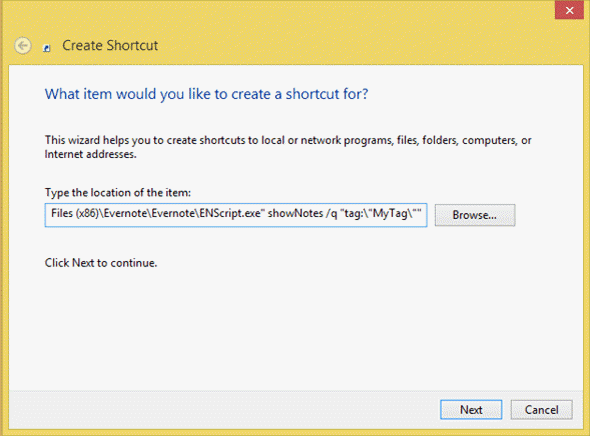
Task: Close the Create Shortcut wizard window
Action: tap(569, 10)
